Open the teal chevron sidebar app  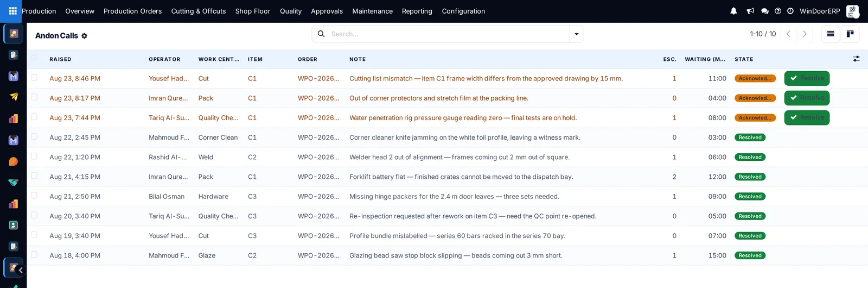[x=14, y=183]
